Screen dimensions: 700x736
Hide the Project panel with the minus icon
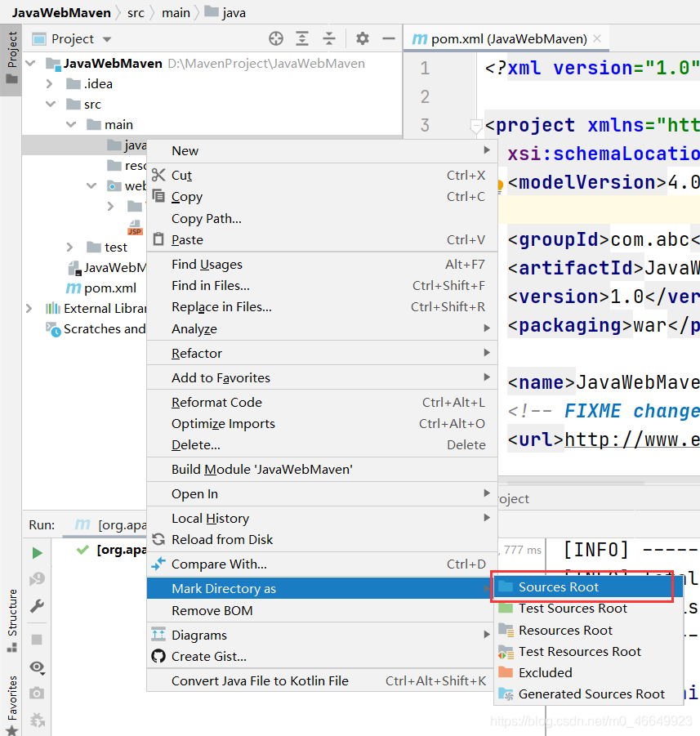click(389, 38)
